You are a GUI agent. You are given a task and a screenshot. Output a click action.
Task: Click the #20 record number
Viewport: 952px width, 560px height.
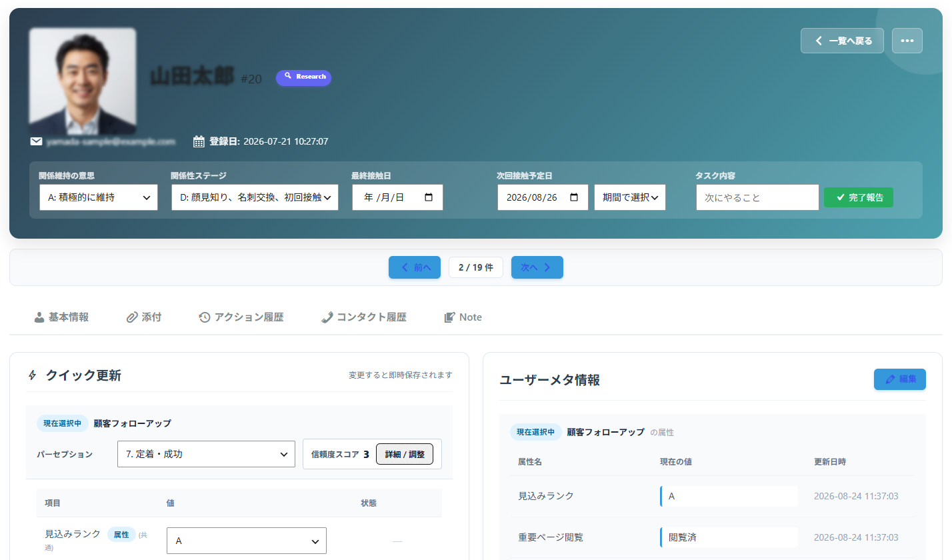pos(251,79)
